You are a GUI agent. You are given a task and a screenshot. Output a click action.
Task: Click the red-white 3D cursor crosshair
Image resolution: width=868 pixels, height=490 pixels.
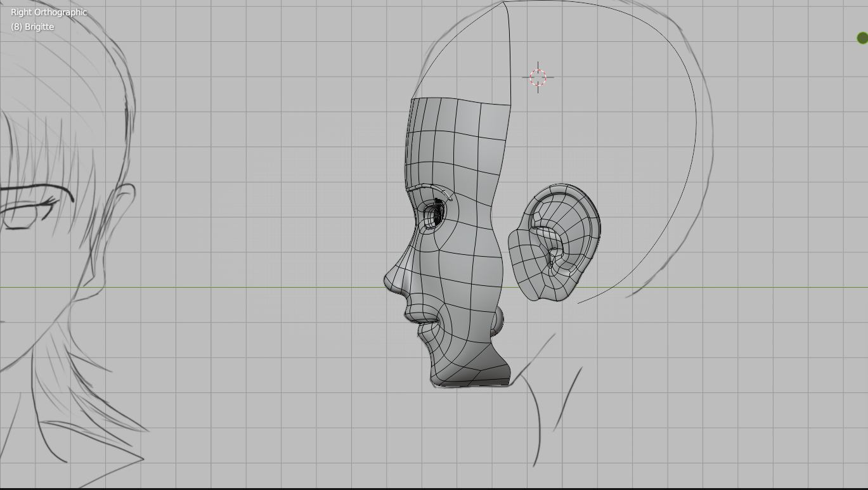point(538,77)
